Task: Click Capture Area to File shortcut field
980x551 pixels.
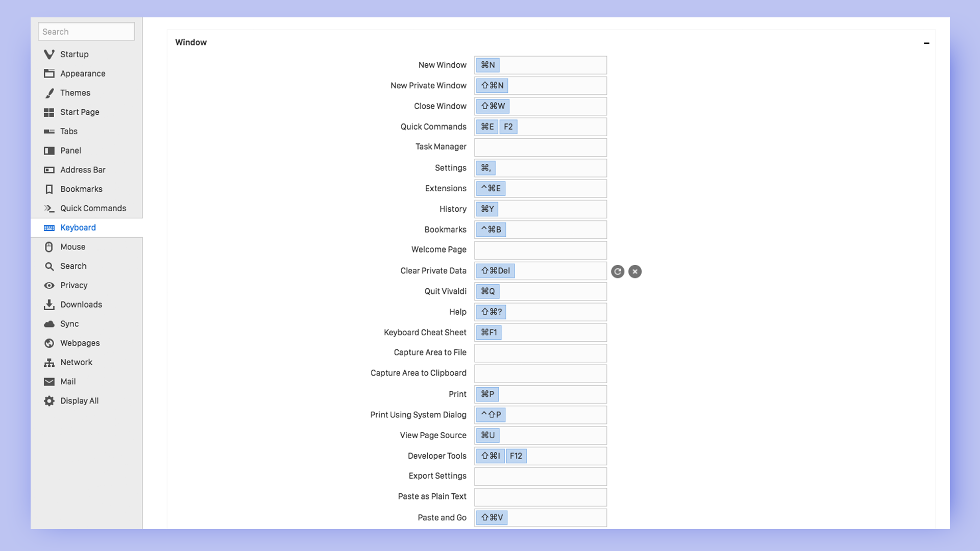Action: (541, 353)
